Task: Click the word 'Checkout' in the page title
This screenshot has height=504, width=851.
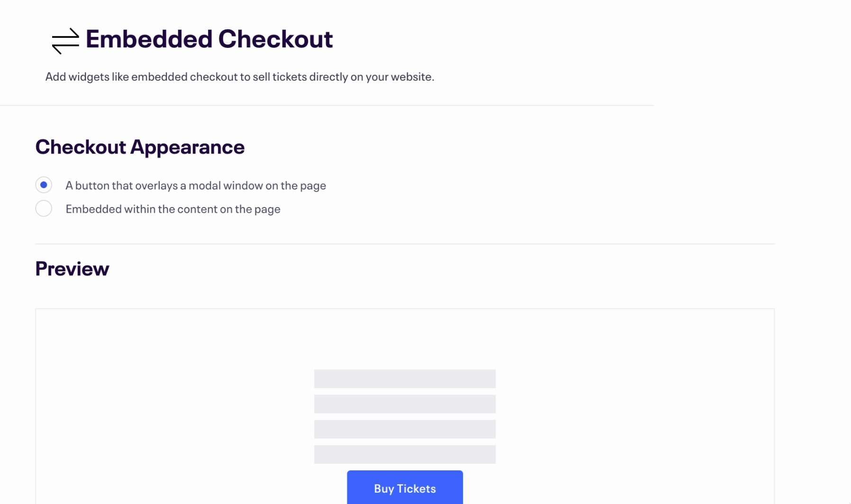Action: tap(275, 39)
